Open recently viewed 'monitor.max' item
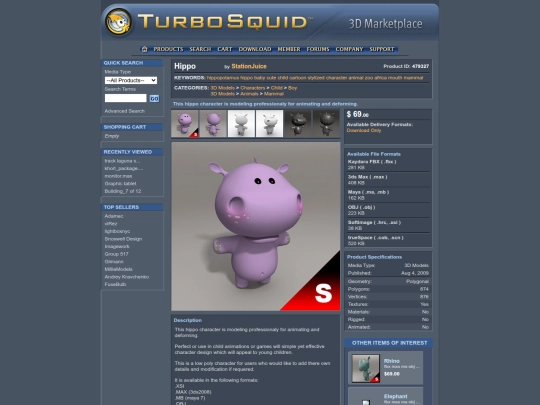 point(118,176)
